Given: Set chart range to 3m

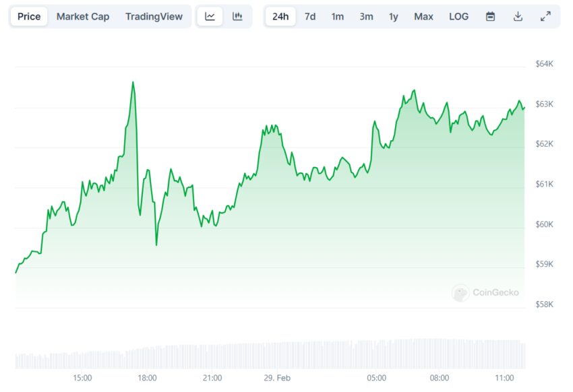Looking at the screenshot, I should 366,17.
